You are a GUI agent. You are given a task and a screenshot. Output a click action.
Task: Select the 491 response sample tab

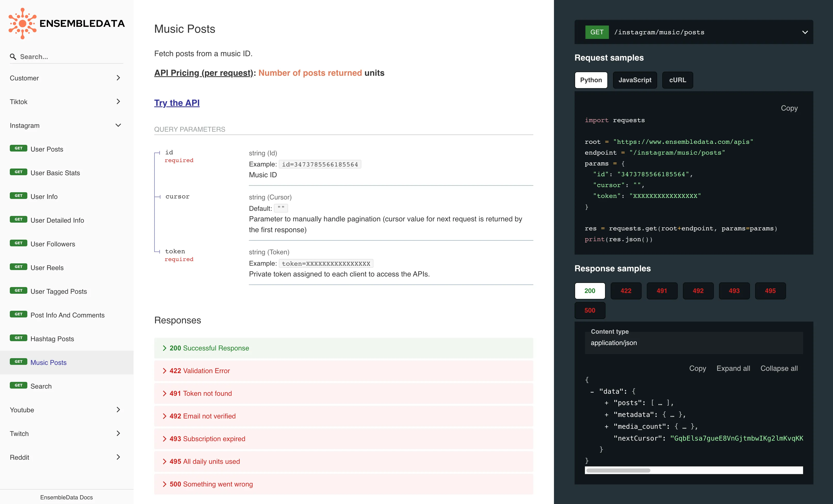(x=662, y=291)
